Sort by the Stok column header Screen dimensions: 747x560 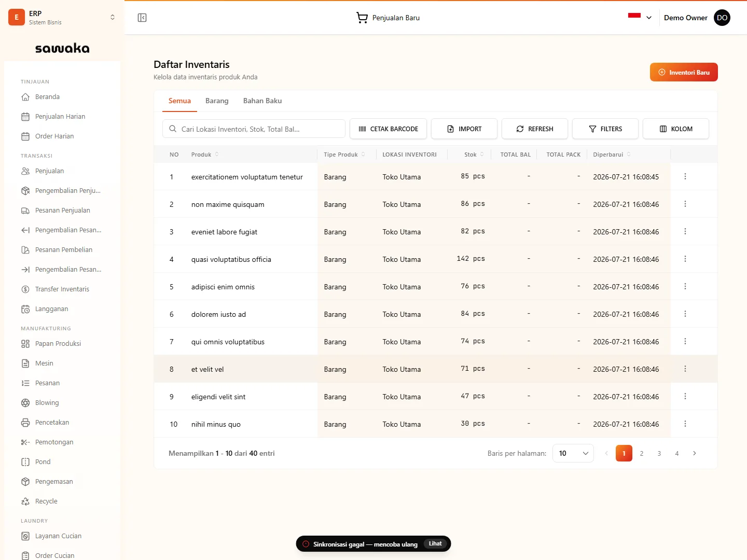coord(474,155)
